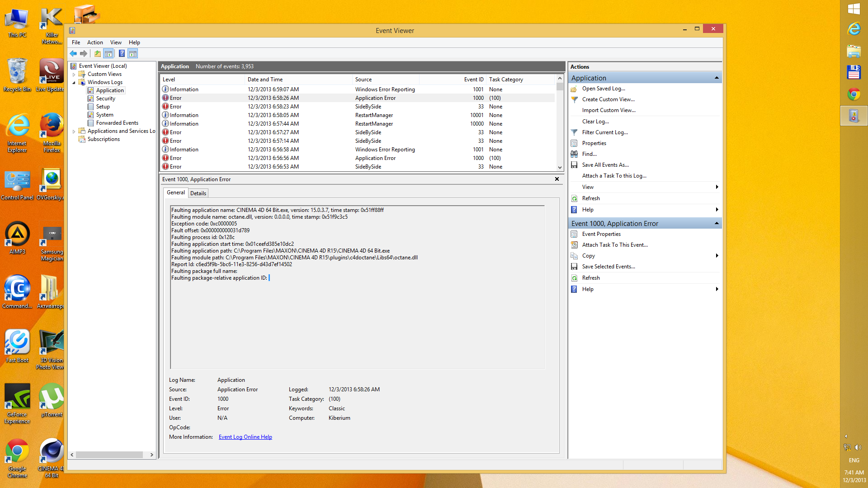Expand Applications and Services Logs node
The image size is (868, 488).
tap(74, 131)
